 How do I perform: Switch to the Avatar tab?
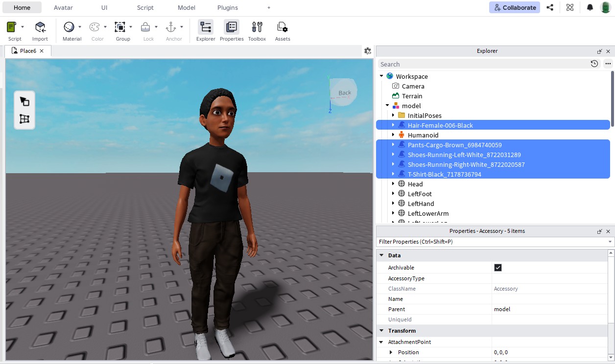click(63, 7)
